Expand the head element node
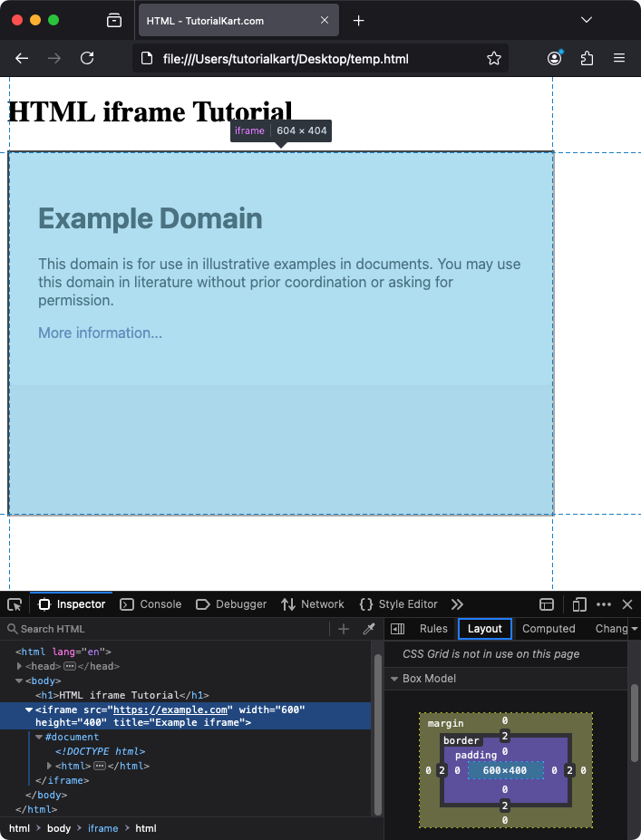 (x=19, y=666)
